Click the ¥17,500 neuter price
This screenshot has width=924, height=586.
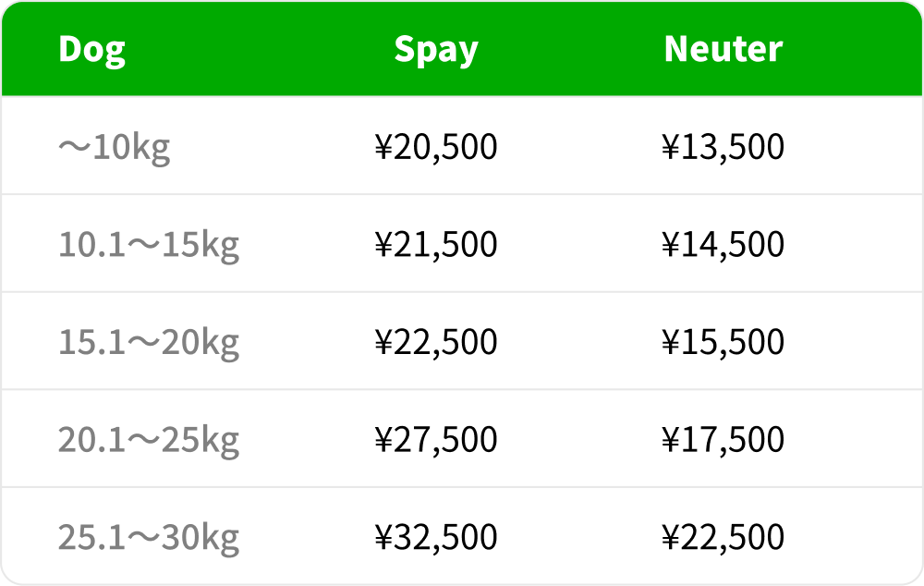(x=723, y=440)
